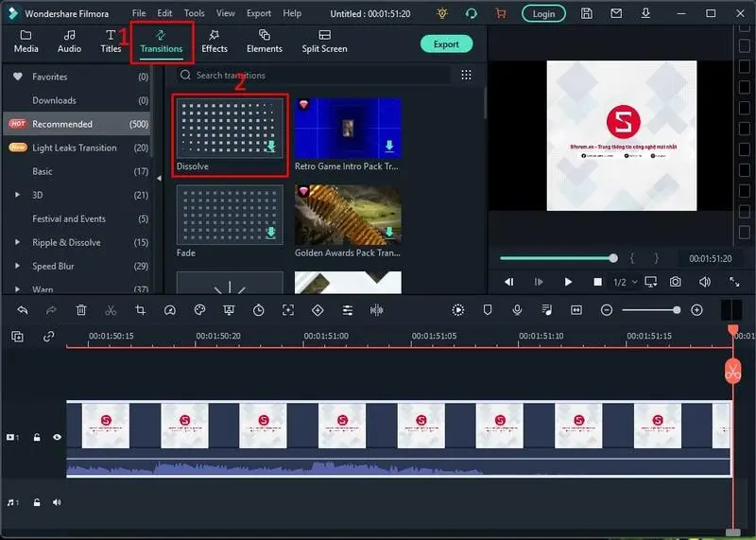Click the preview progress slider

[x=558, y=258]
